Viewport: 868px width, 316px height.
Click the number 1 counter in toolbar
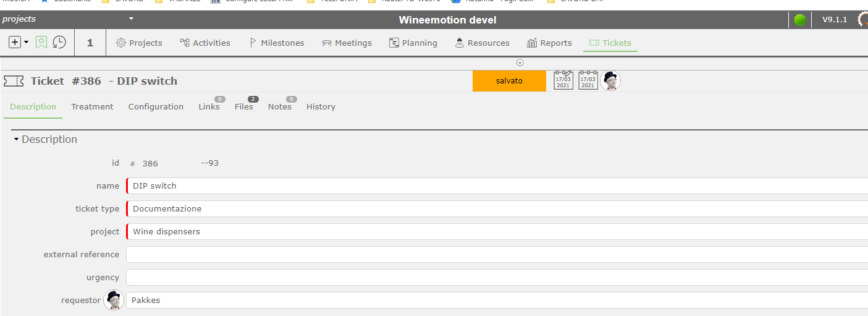(x=90, y=43)
